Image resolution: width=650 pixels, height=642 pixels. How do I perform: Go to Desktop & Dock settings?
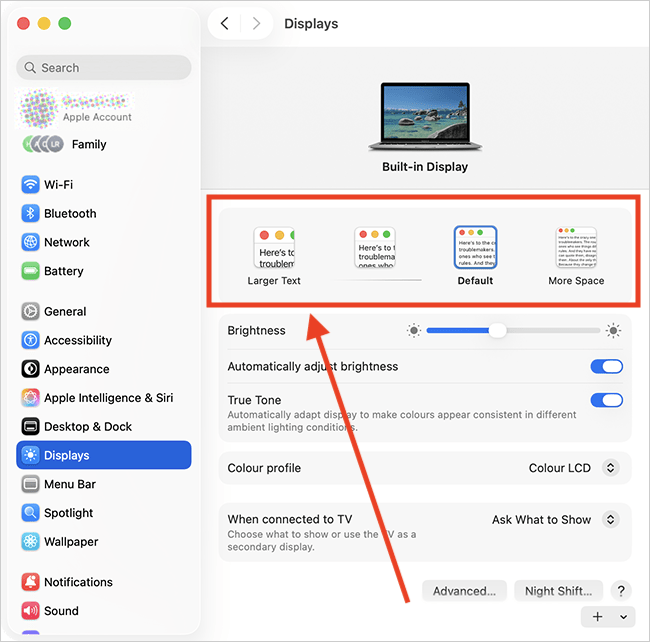click(x=88, y=427)
